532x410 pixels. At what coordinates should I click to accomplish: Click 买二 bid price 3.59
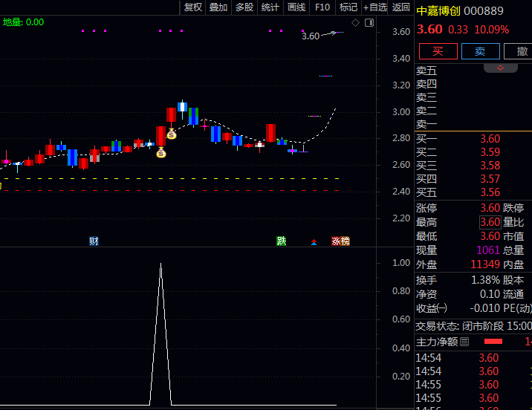coord(490,152)
